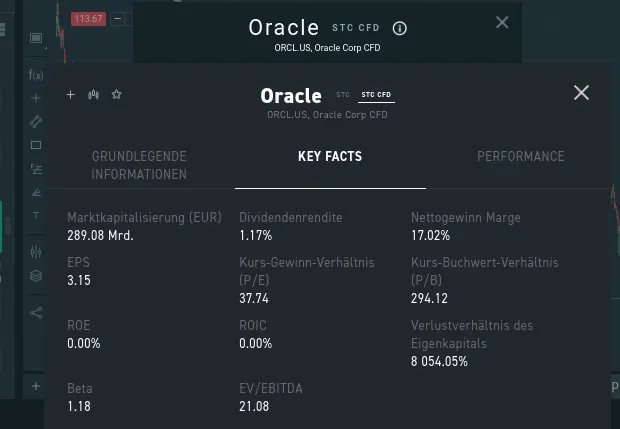Click the share icon in left sidebar

pos(36,312)
